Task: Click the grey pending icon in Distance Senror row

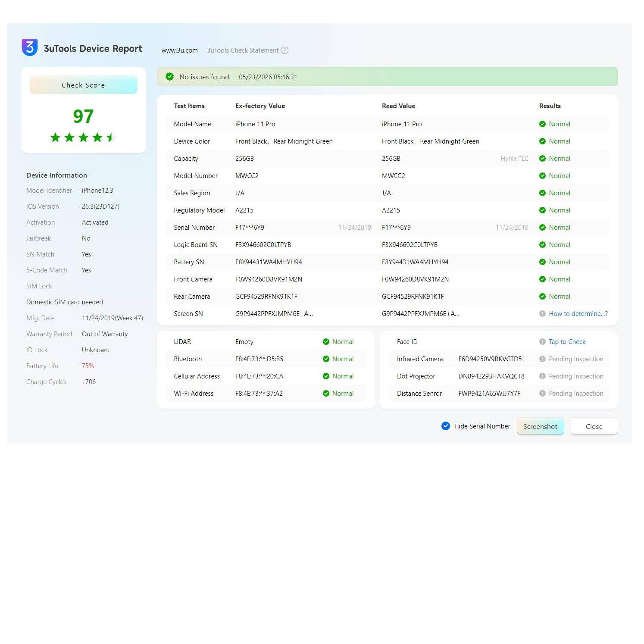Action: (x=542, y=394)
